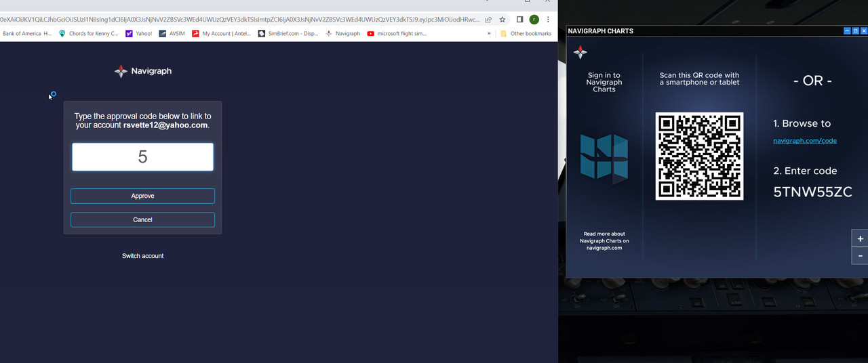
Task: Pop out the Navigraph Charts panel
Action: pyautogui.click(x=856, y=30)
